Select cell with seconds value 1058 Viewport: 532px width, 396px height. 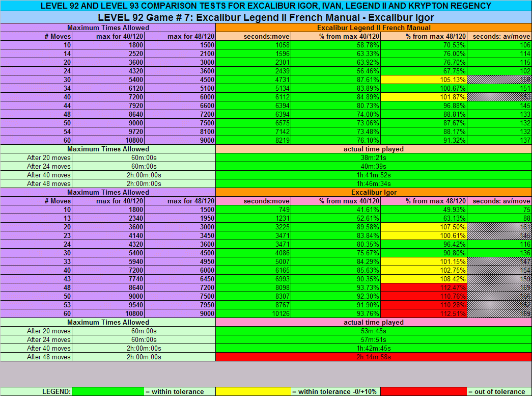253,45
